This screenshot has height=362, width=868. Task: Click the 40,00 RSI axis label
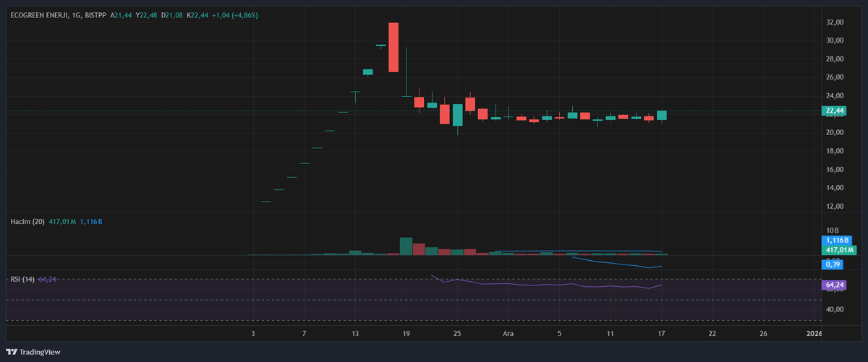coord(835,309)
